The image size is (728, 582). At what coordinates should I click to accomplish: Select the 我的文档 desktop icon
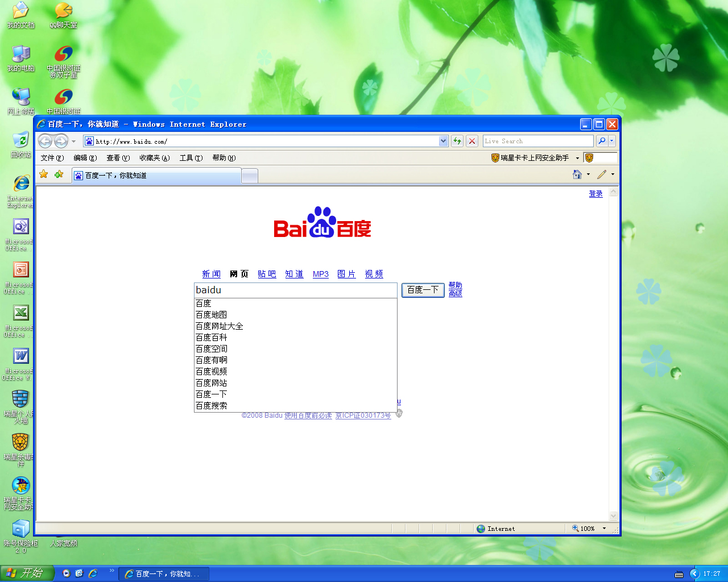tap(21, 15)
